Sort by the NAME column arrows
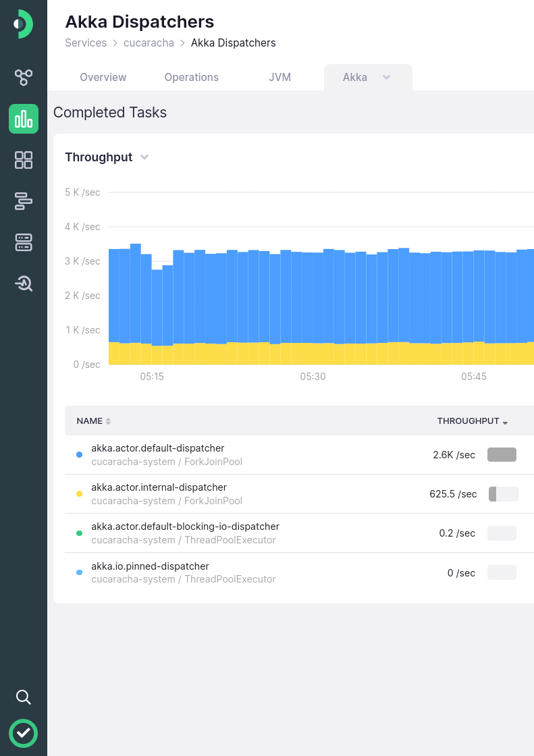The image size is (534, 756). coord(108,421)
